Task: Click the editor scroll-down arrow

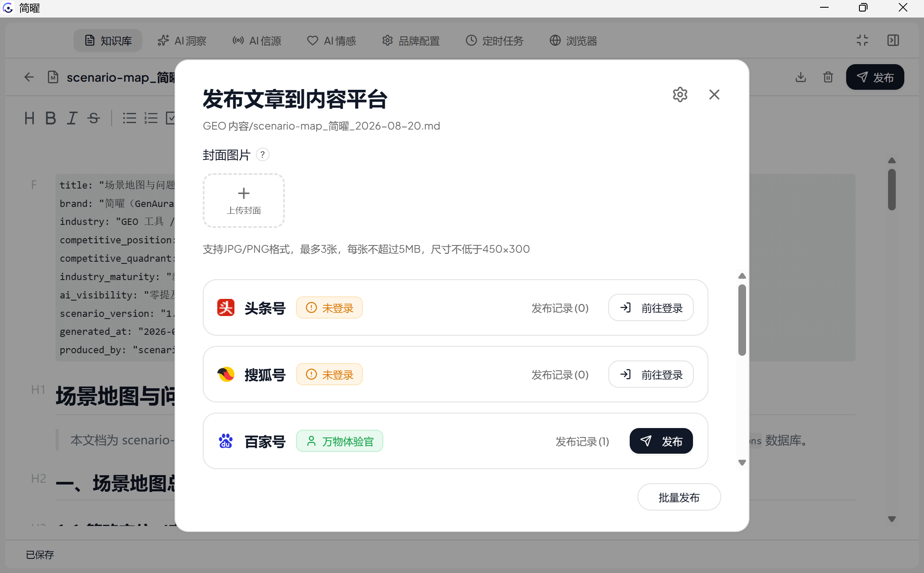Action: pyautogui.click(x=892, y=519)
